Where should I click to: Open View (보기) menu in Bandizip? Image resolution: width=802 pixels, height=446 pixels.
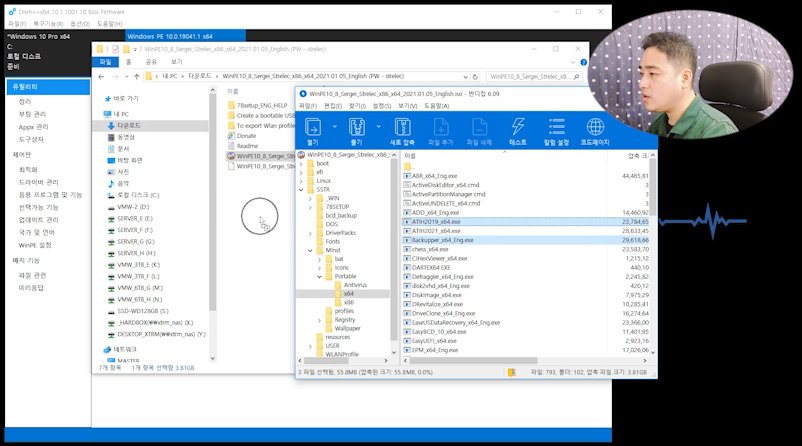[x=408, y=106]
